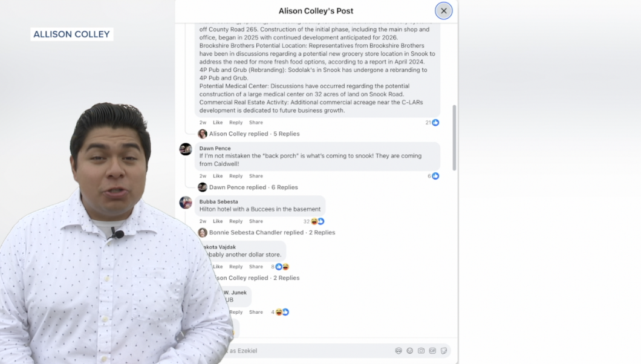Attach a photo using the camera icon
The height and width of the screenshot is (364, 641).
(x=421, y=351)
